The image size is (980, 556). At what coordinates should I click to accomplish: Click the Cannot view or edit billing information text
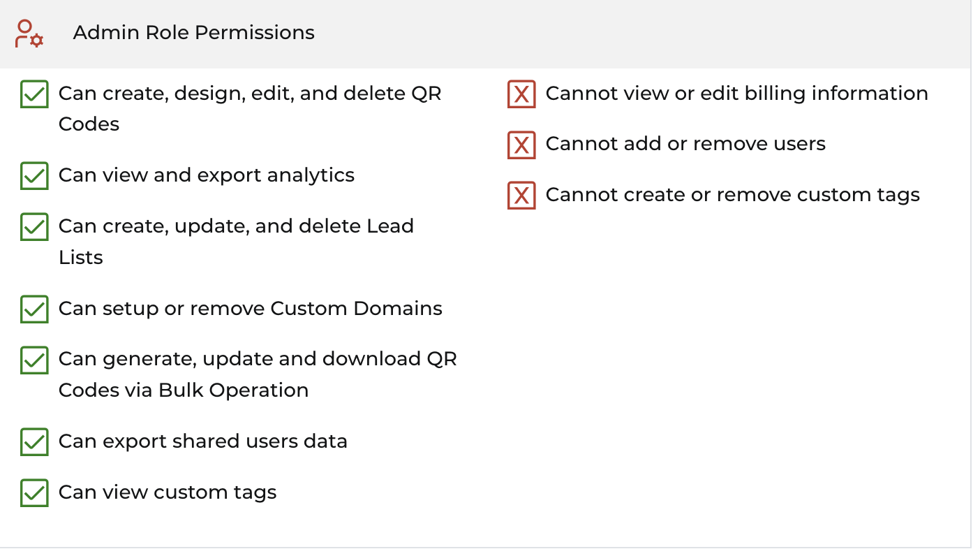pos(737,94)
